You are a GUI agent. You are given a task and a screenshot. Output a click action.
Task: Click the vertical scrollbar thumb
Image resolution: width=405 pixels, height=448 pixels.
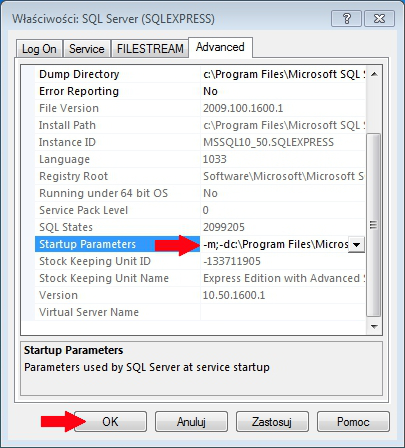coord(374,225)
